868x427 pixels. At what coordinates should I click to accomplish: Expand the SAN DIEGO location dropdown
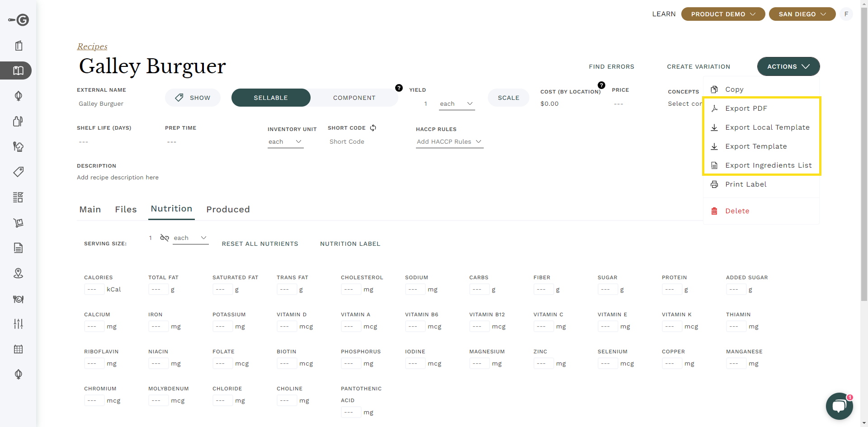click(x=802, y=14)
